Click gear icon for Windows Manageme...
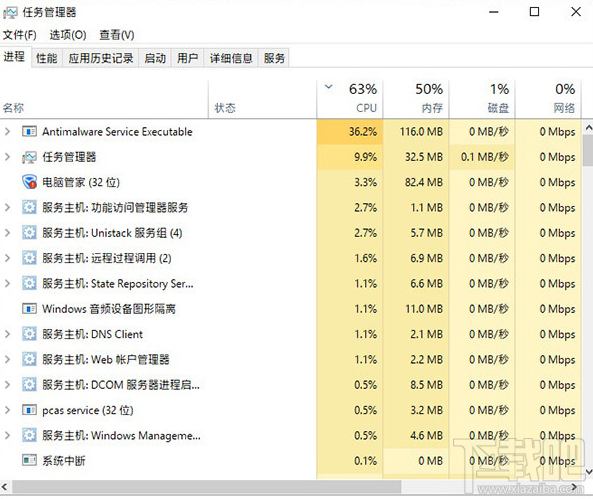This screenshot has height=499, width=593. point(29,435)
